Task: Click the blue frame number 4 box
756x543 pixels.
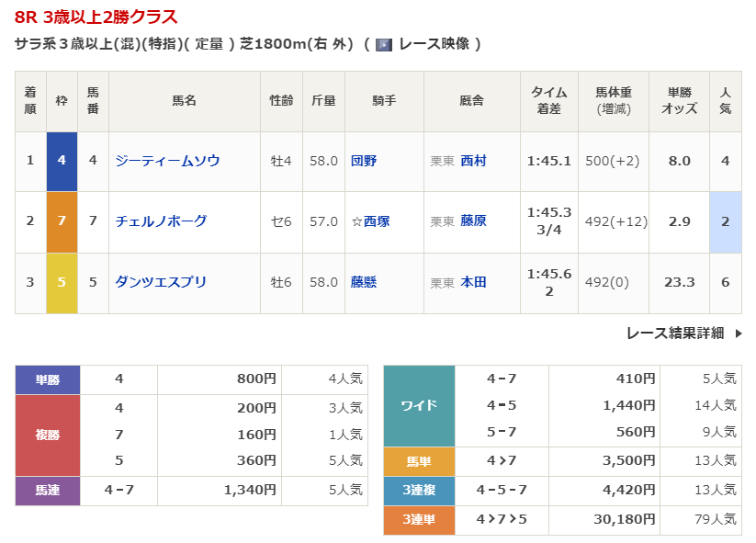Action: tap(62, 161)
